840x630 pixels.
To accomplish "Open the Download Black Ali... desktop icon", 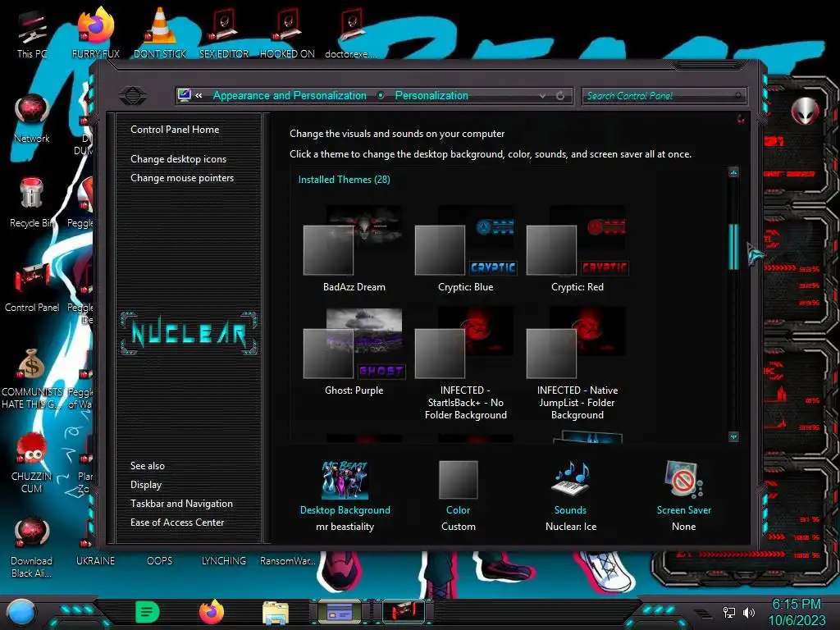I will click(32, 547).
